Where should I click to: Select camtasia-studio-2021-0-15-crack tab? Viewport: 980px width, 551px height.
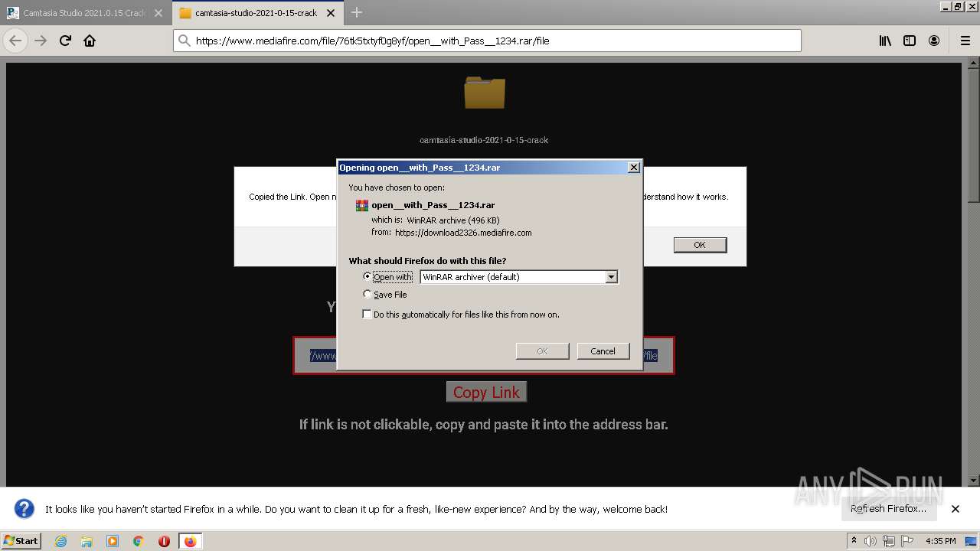click(256, 13)
